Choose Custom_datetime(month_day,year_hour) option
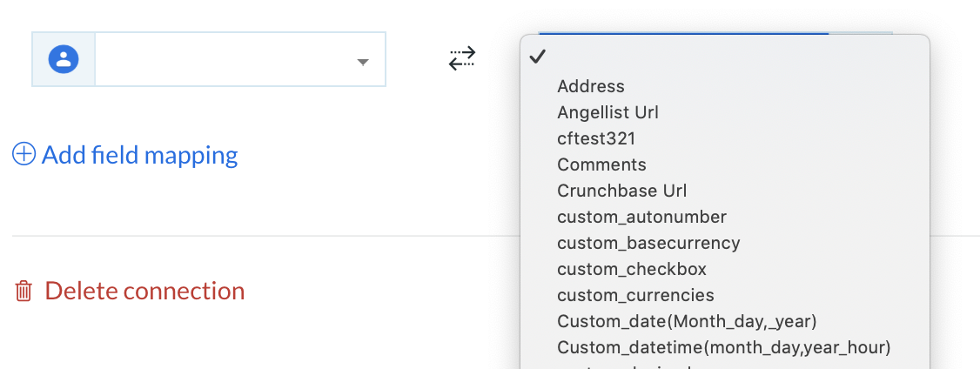980x369 pixels. [725, 347]
